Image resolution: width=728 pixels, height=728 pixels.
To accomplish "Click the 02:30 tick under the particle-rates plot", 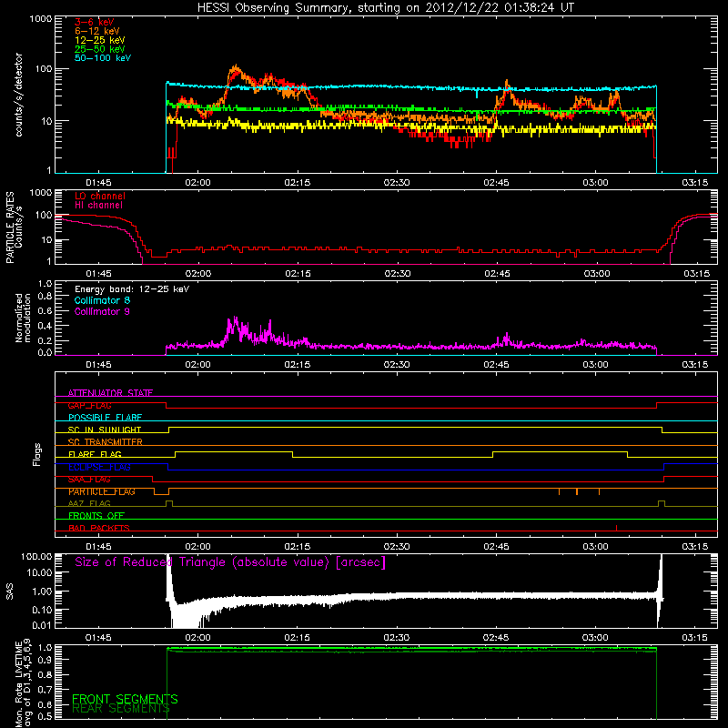I will (398, 274).
